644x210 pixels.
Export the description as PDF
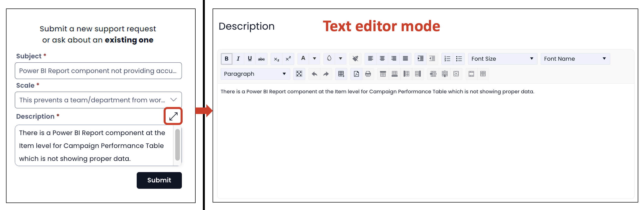356,74
